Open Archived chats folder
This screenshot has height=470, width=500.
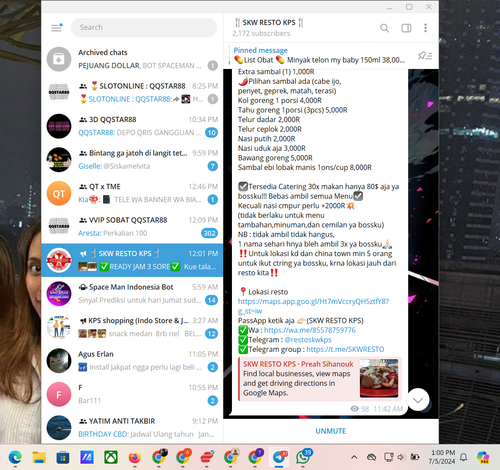tap(132, 59)
